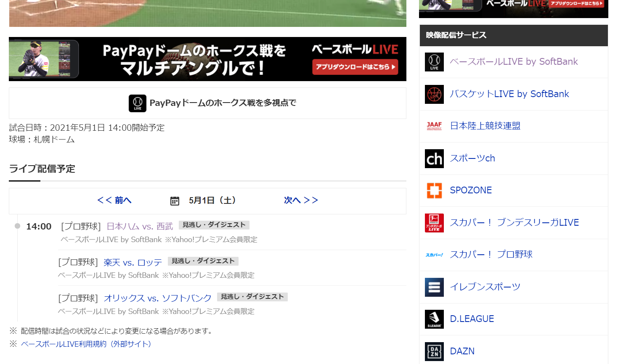
Task: Click the JAAF logo icon
Action: coord(434,126)
